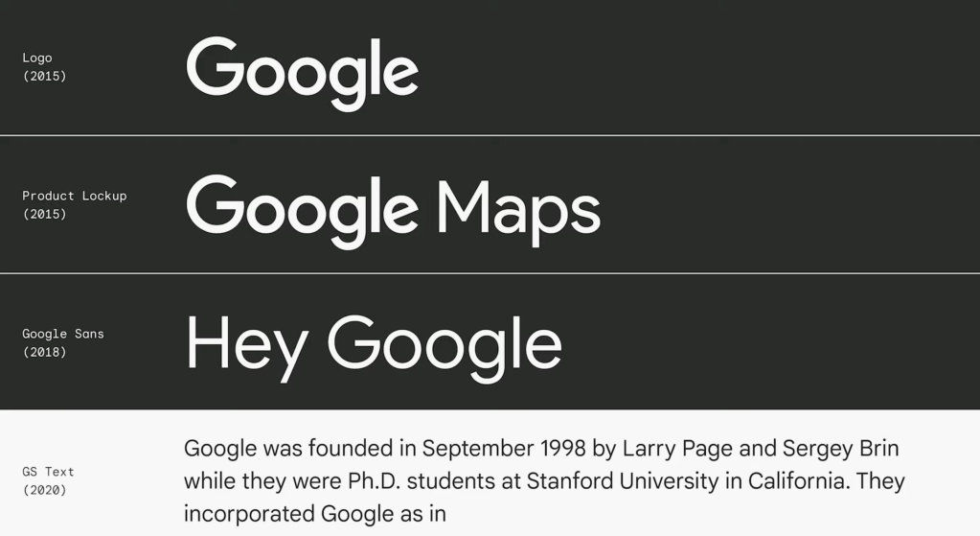This screenshot has height=536, width=980.
Task: Click the word "Maps" in the product lockup
Action: click(x=518, y=208)
